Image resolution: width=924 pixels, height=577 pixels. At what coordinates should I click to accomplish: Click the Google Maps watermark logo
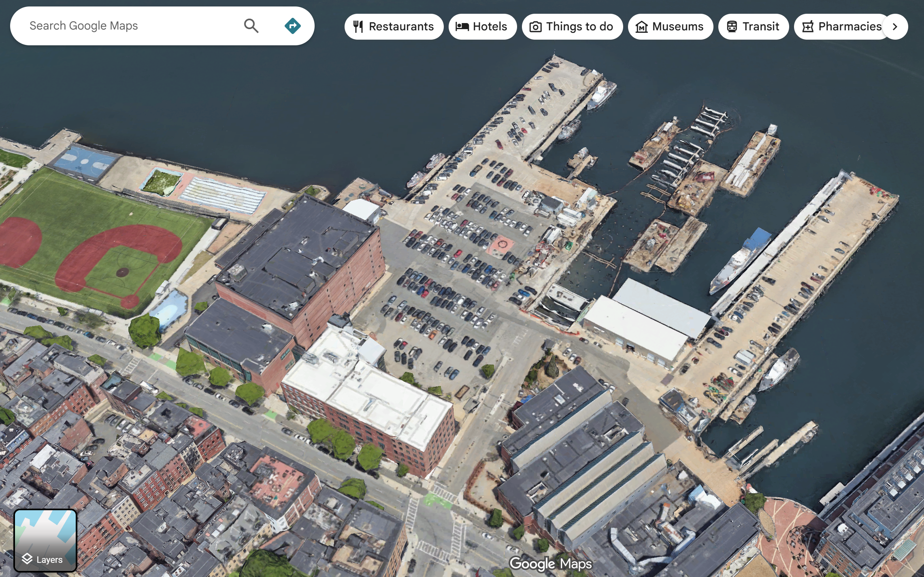coord(551,564)
